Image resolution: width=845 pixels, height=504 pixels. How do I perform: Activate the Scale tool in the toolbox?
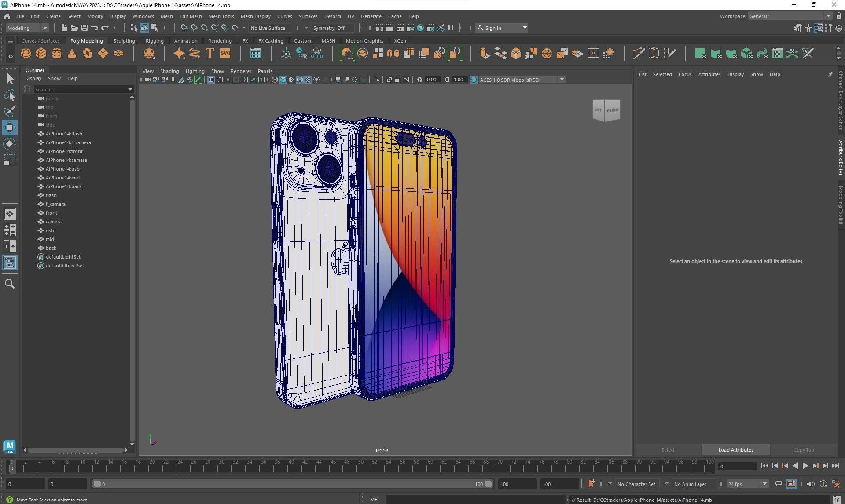point(10,160)
